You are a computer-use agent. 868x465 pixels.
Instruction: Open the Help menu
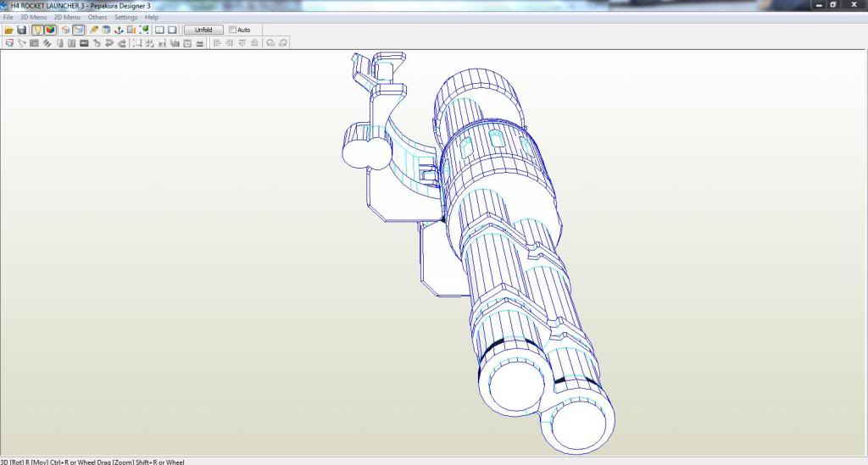pyautogui.click(x=152, y=17)
